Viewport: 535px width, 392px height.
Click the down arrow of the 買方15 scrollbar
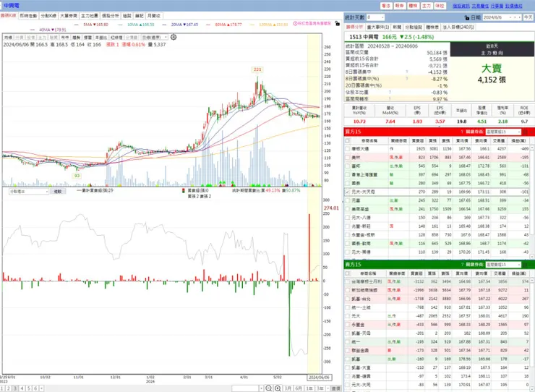(532, 256)
